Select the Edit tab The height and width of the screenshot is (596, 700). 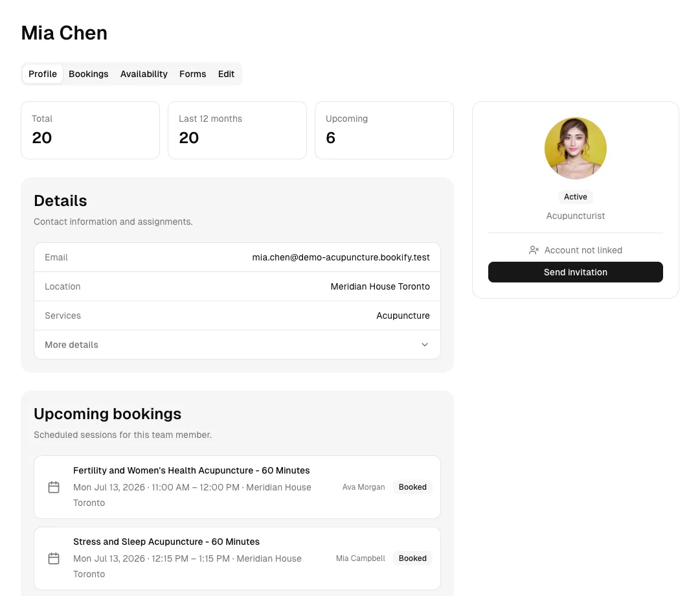click(x=226, y=74)
